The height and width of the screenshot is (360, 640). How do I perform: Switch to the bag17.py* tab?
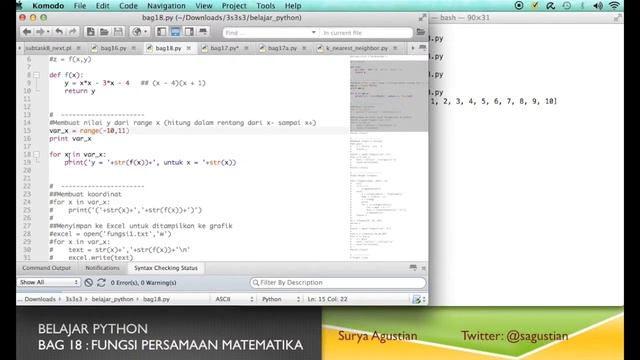(224, 48)
